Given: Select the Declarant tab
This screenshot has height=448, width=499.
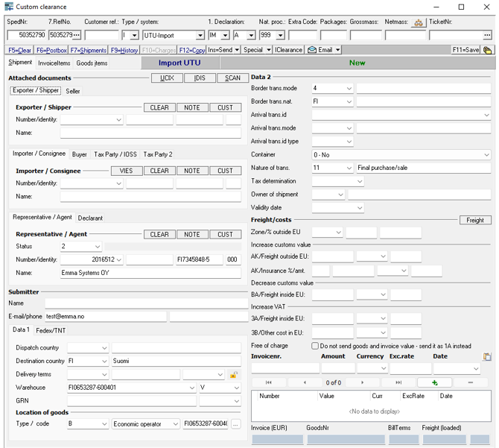Looking at the screenshot, I should [90, 218].
